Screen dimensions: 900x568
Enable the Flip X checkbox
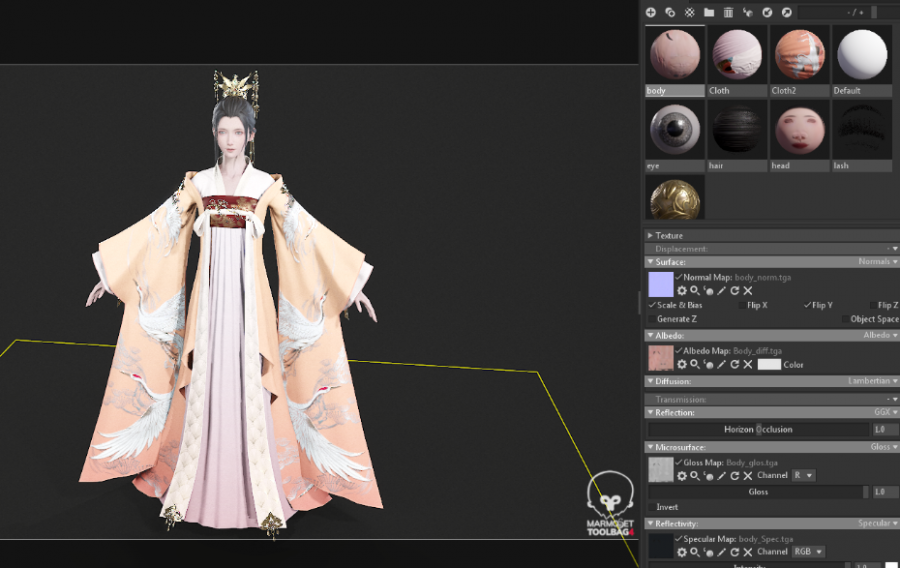[742, 305]
